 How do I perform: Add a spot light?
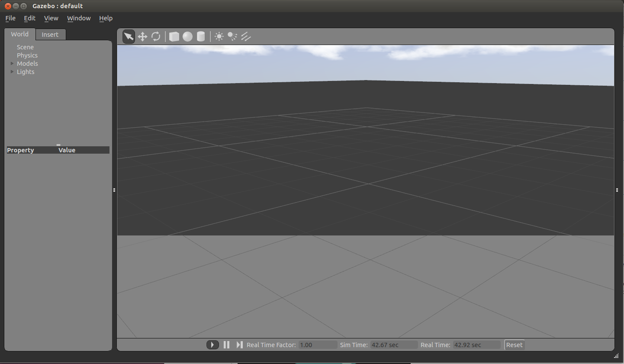[x=232, y=37]
